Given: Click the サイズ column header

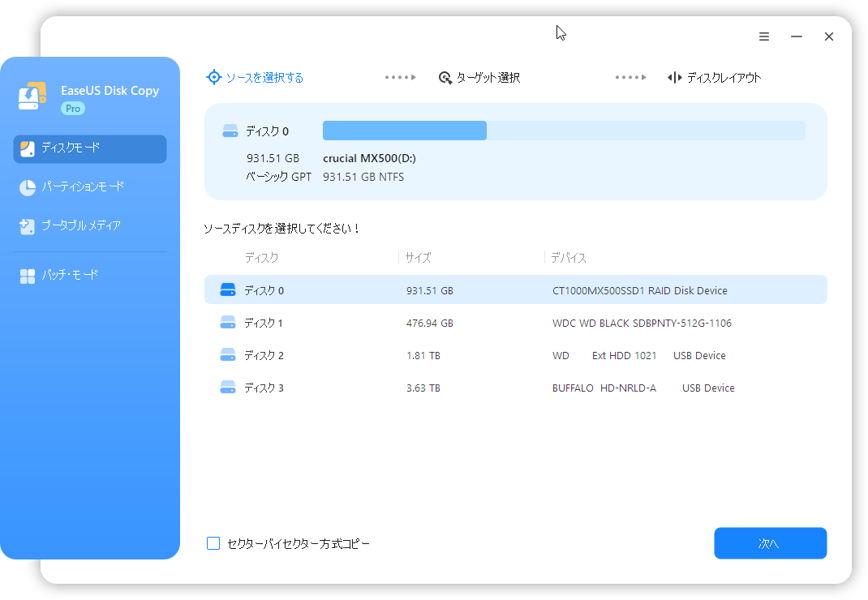Looking at the screenshot, I should [418, 258].
